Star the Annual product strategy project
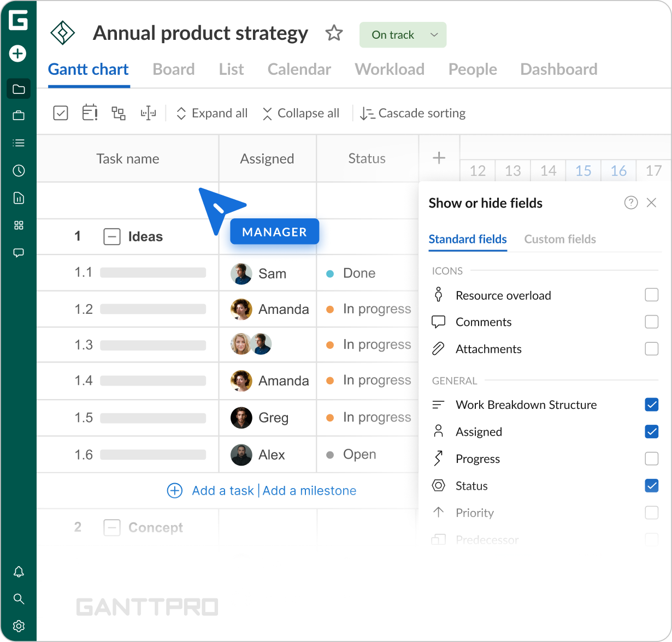Screen dimensions: 672x642 (334, 34)
